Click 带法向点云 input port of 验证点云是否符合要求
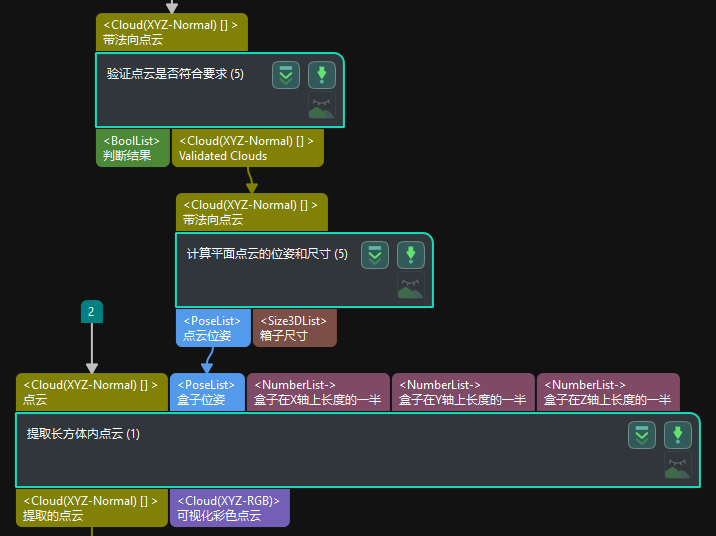Image resolution: width=716 pixels, height=536 pixels. coord(172,32)
